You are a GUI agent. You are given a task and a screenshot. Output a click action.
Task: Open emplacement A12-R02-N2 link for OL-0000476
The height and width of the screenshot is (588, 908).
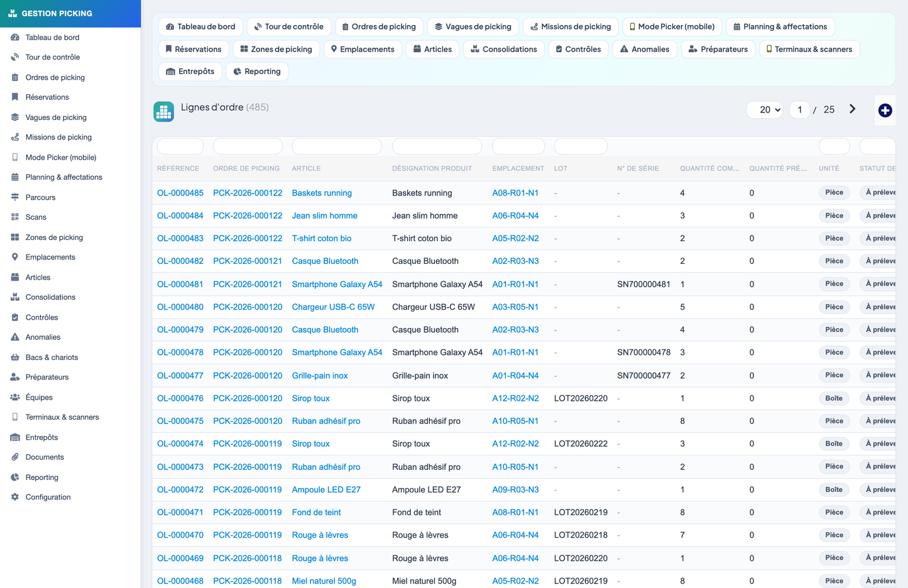click(515, 398)
